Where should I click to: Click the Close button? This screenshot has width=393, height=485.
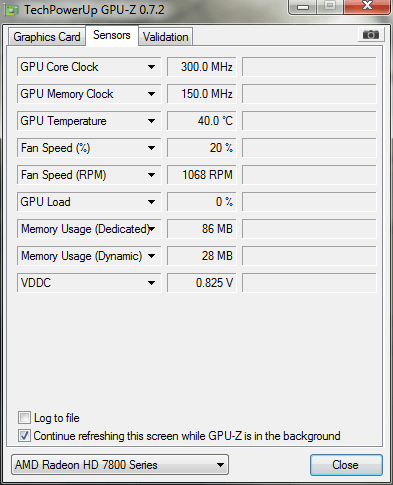tap(346, 465)
